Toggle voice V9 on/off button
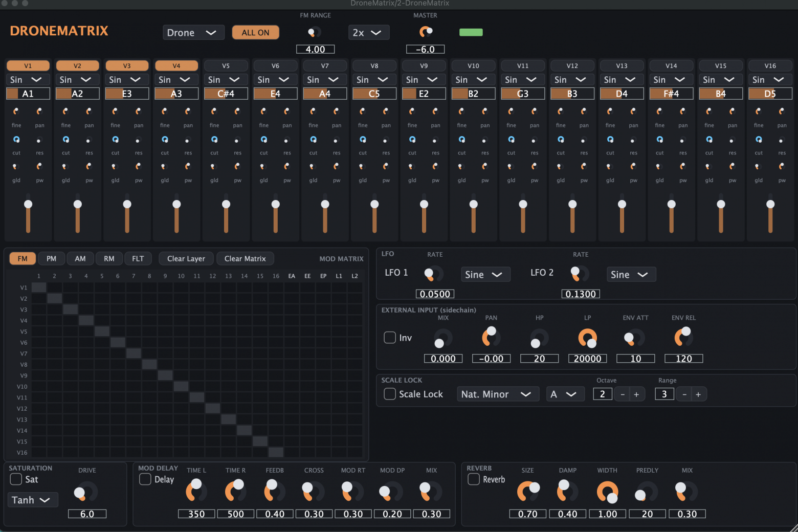The image size is (798, 532). pyautogui.click(x=424, y=65)
